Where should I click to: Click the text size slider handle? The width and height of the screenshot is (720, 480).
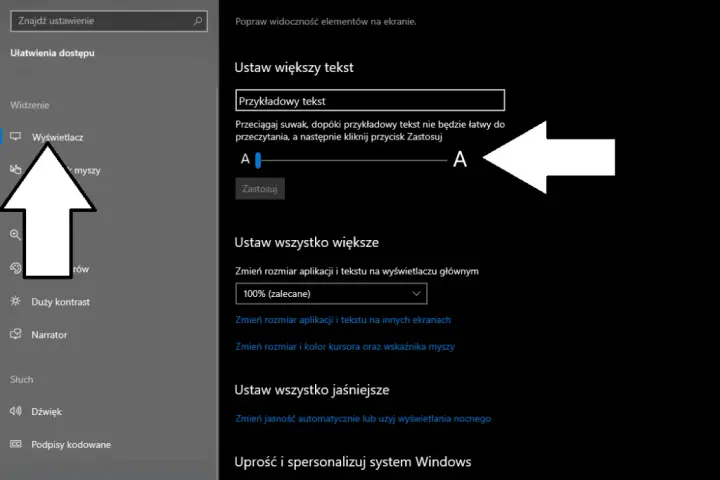point(258,160)
